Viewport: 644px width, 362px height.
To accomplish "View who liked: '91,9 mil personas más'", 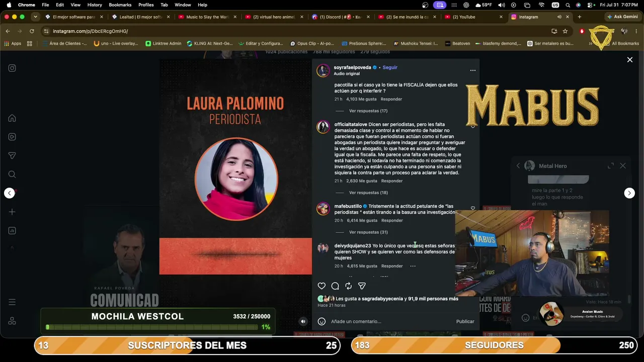I will [x=433, y=299].
